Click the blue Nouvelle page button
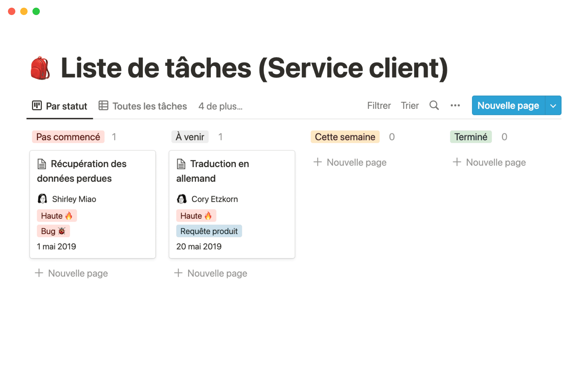The image size is (588, 368). 508,105
